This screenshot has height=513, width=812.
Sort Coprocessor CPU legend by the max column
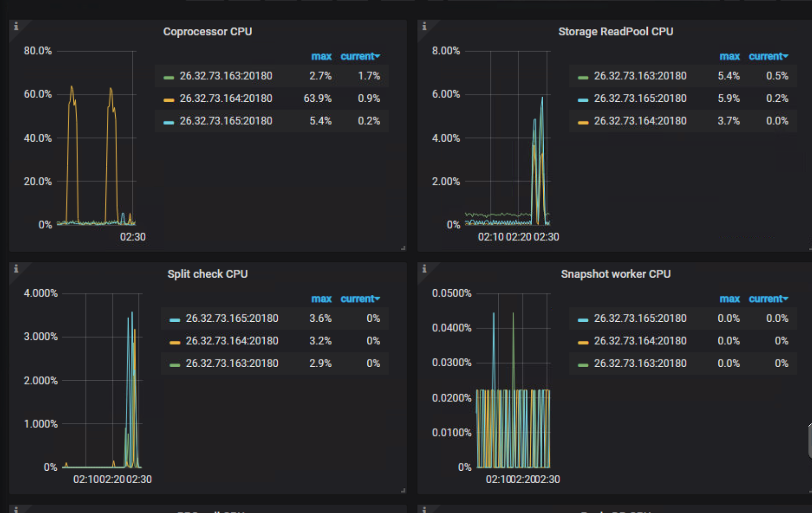pyautogui.click(x=321, y=56)
